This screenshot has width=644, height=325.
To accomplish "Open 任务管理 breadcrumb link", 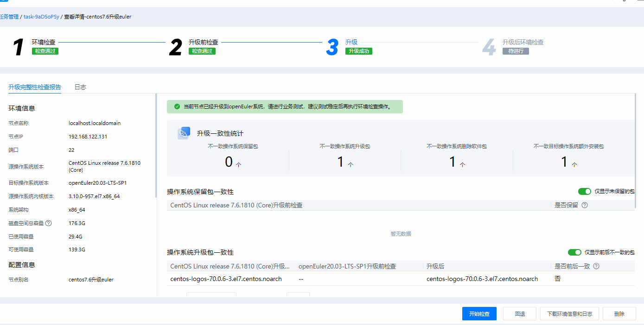I will click(x=9, y=17).
